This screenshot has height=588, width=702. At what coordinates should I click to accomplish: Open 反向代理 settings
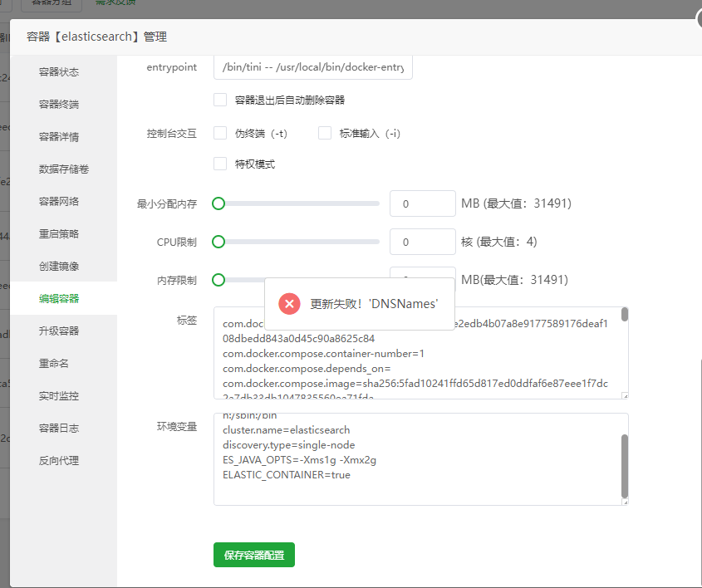pyautogui.click(x=59, y=460)
